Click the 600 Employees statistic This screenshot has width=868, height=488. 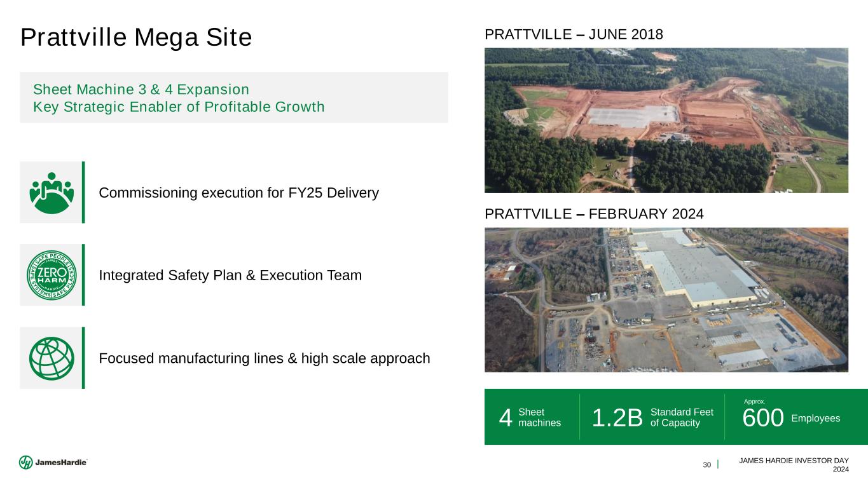(791, 418)
